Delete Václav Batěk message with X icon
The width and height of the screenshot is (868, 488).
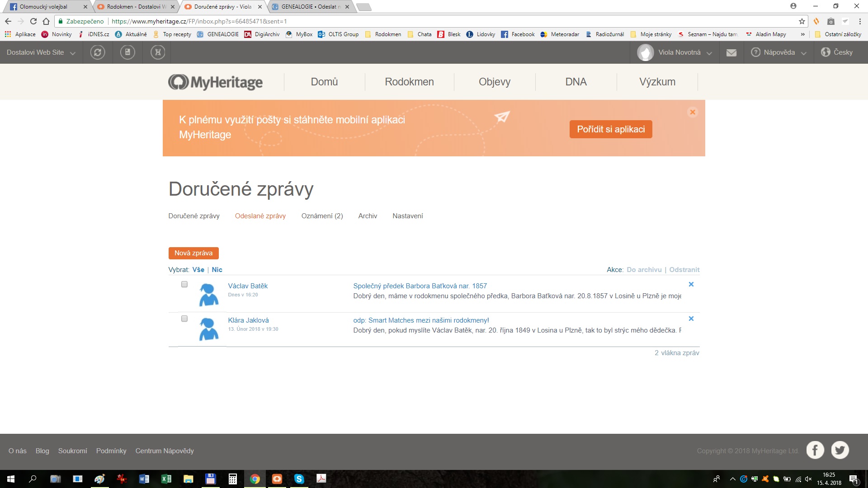pos(691,285)
